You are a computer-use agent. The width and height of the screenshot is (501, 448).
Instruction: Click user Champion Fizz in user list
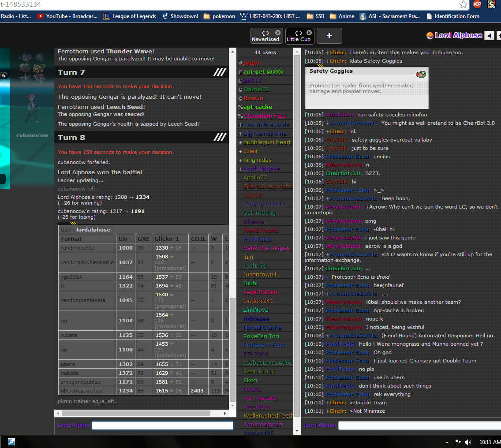264,116
